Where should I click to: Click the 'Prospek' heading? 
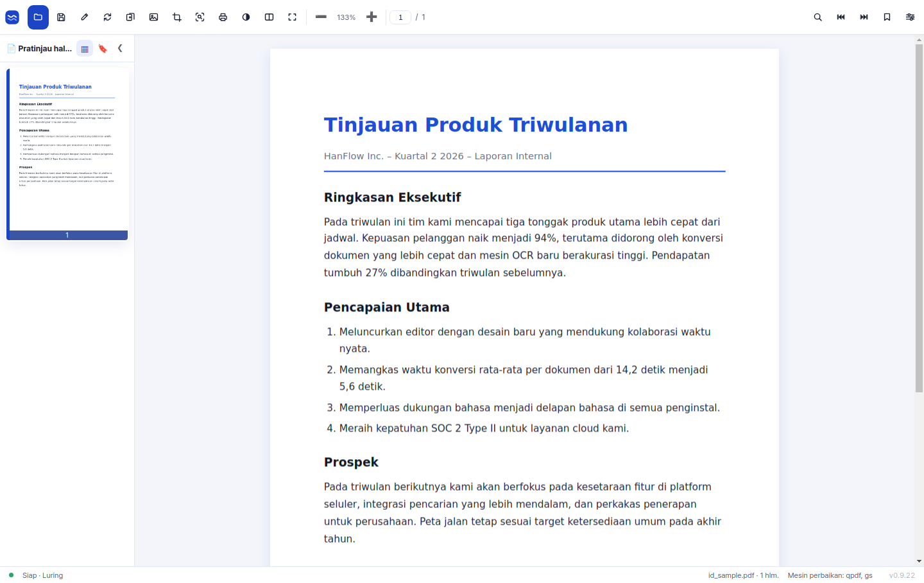tap(351, 462)
